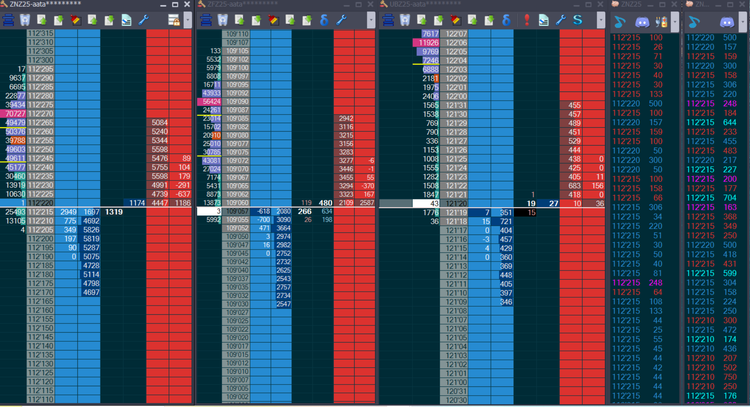The width and height of the screenshot is (750, 407).
Task: Click the trash bin icon in ZFZ25 toolbar
Action: click(x=222, y=20)
